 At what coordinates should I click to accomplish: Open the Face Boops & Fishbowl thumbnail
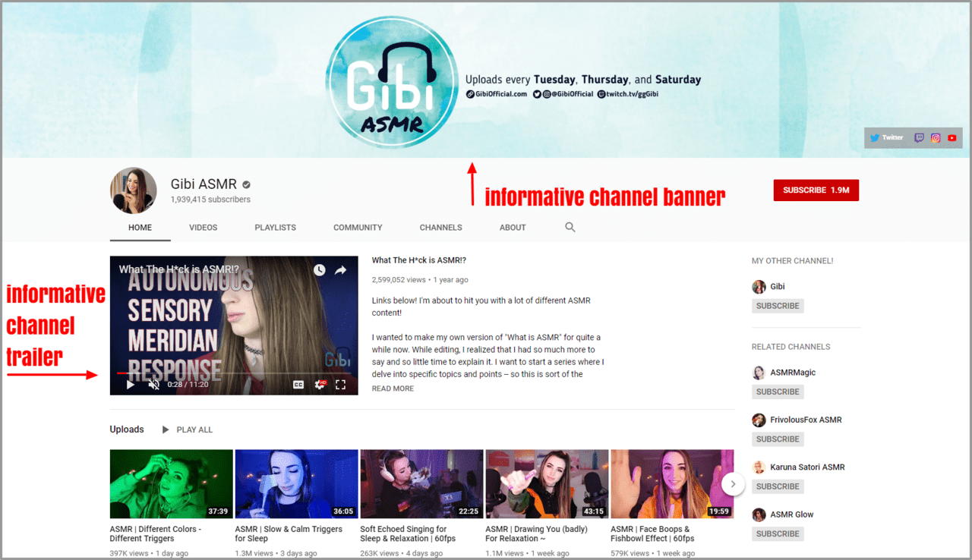(673, 483)
